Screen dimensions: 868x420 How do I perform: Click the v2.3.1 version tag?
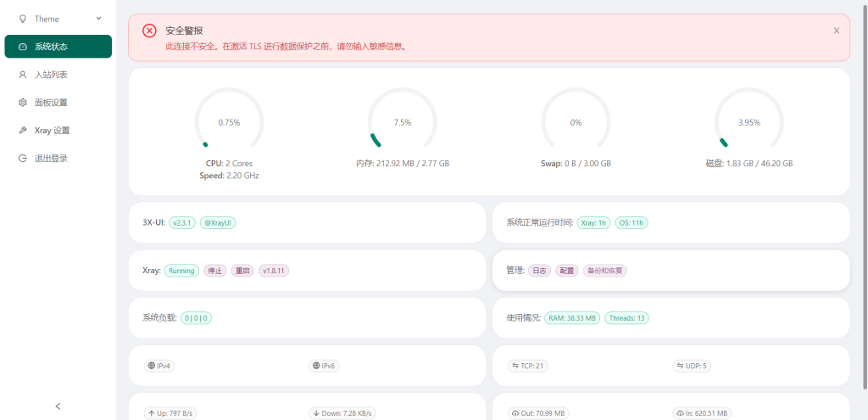coord(181,222)
